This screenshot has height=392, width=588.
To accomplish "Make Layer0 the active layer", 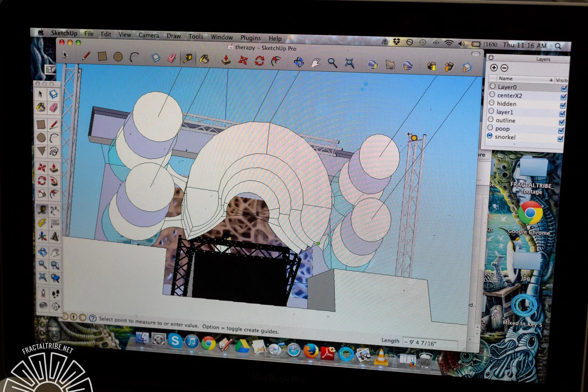I will tap(493, 86).
